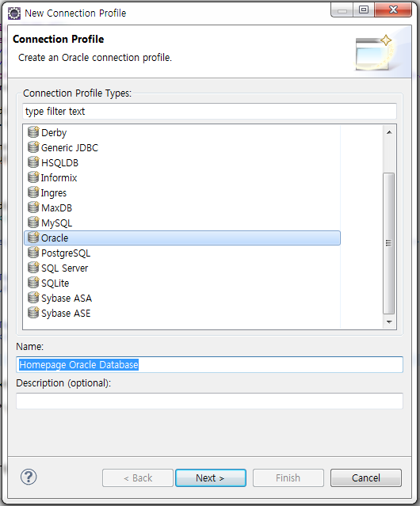Click the Oracle database icon
The height and width of the screenshot is (506, 420).
click(33, 238)
